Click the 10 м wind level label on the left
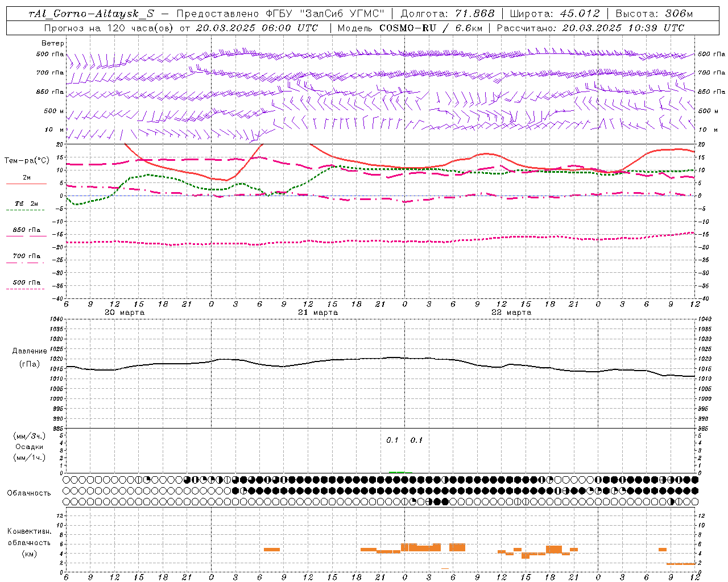The image size is (728, 582). (55, 130)
